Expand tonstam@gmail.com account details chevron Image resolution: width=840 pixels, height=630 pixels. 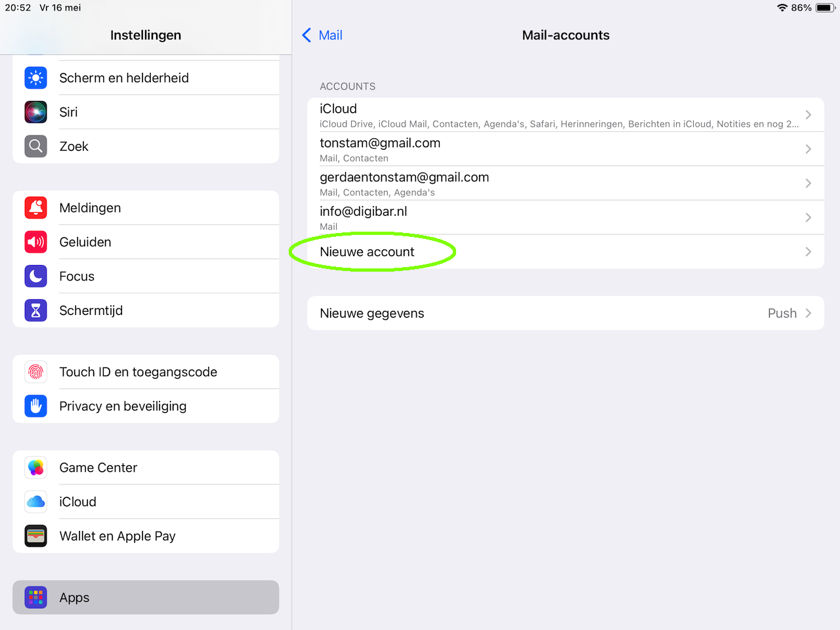[808, 149]
